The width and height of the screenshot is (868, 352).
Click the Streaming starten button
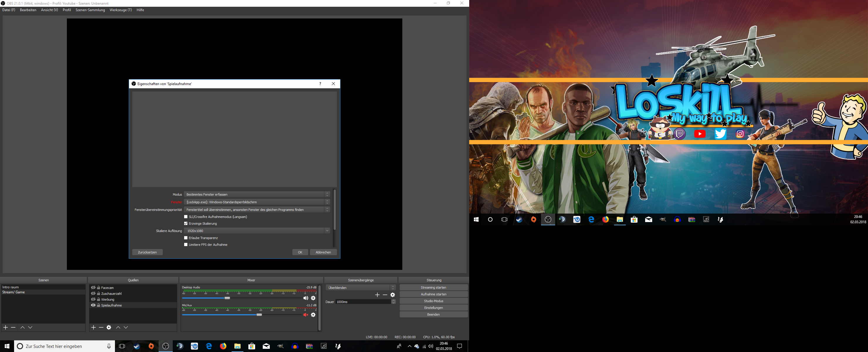pyautogui.click(x=433, y=287)
